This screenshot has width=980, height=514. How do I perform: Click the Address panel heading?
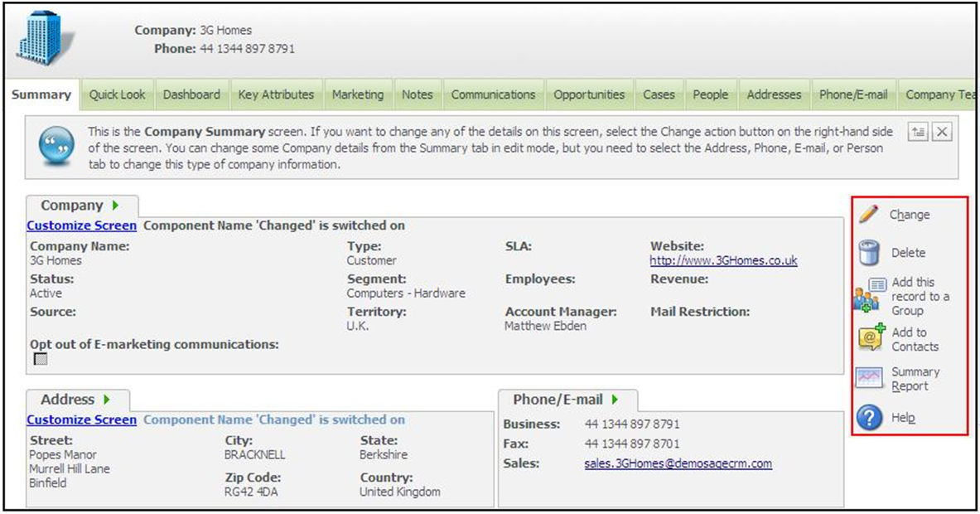pos(67,399)
